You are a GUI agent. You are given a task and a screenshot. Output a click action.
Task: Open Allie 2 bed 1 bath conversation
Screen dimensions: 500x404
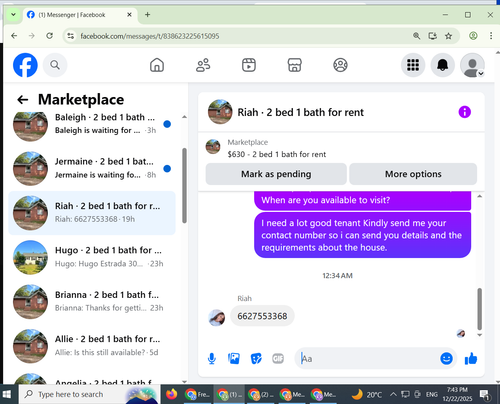click(92, 346)
